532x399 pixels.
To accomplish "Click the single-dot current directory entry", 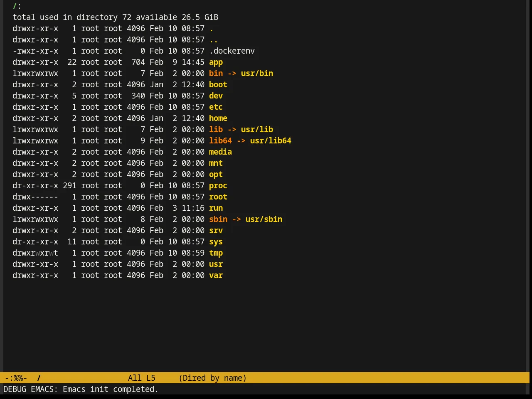I will coord(211,29).
